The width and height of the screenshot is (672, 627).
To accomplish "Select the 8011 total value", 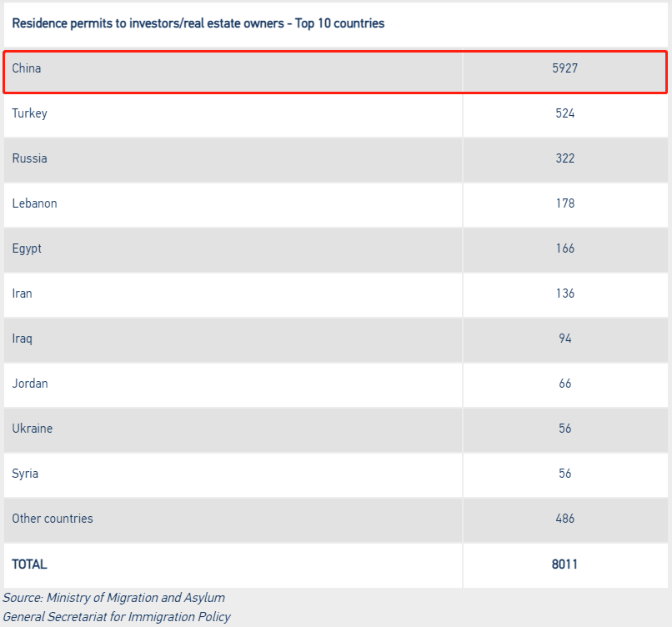I will tap(564, 564).
